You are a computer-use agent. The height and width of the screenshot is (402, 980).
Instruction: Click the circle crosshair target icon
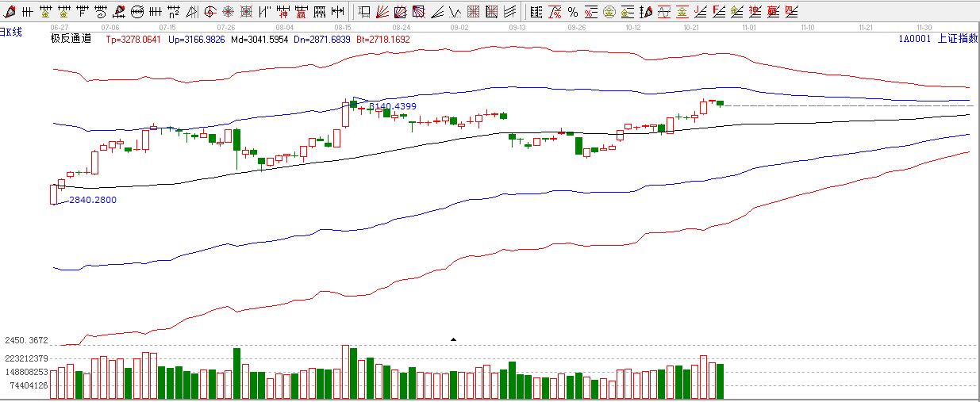pos(210,12)
